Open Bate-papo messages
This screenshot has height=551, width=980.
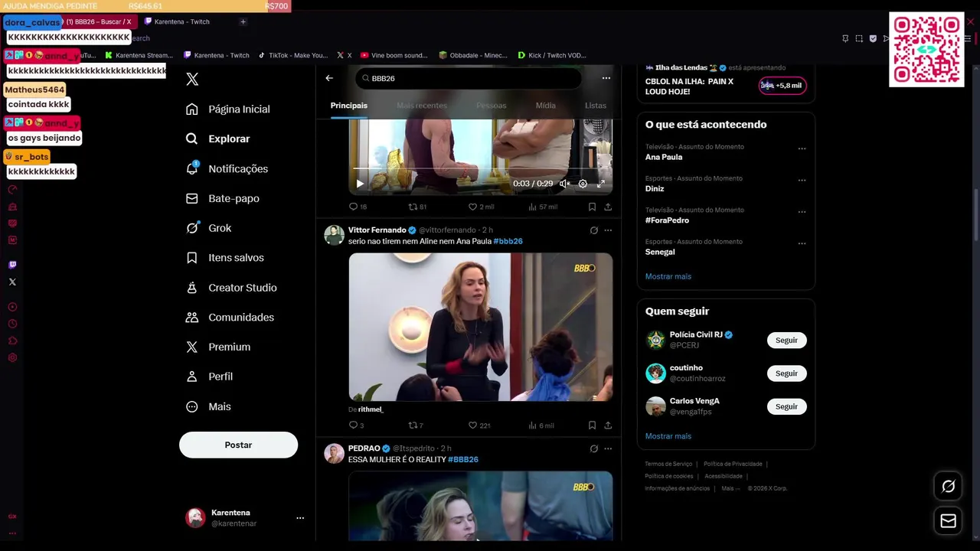(x=223, y=198)
